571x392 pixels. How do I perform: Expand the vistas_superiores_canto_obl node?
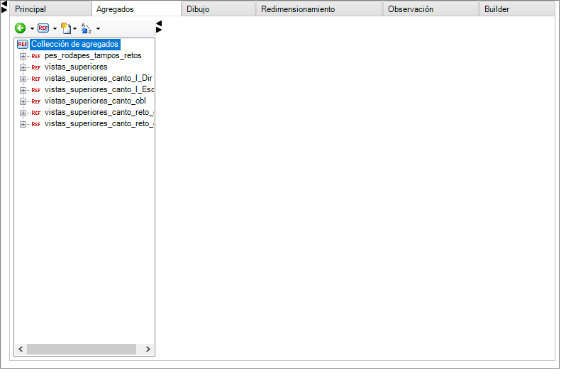(x=23, y=101)
